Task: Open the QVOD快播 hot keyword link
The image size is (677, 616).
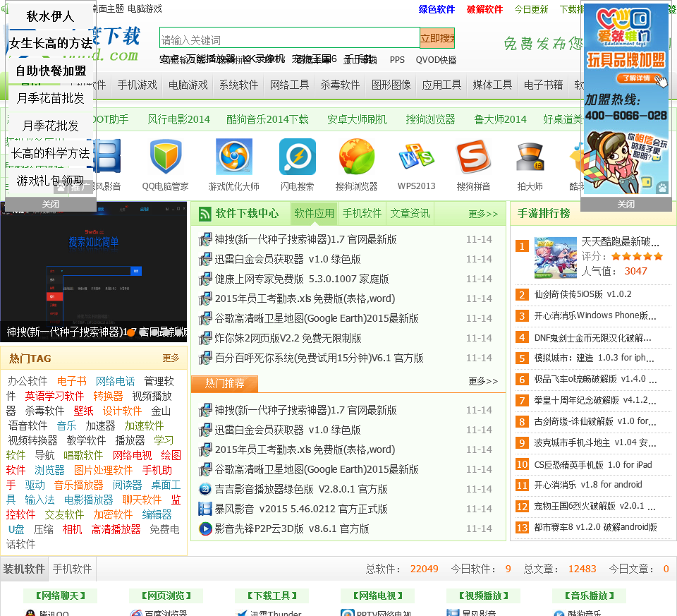Action: 436,60
